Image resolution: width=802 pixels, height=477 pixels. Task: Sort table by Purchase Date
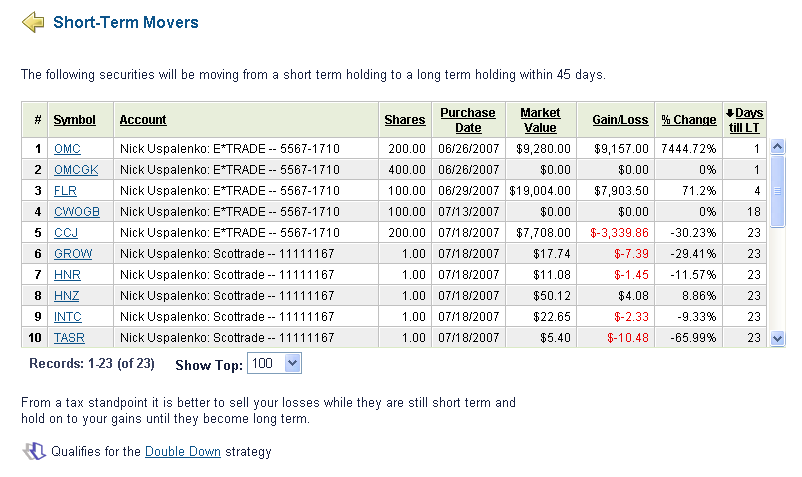(468, 120)
